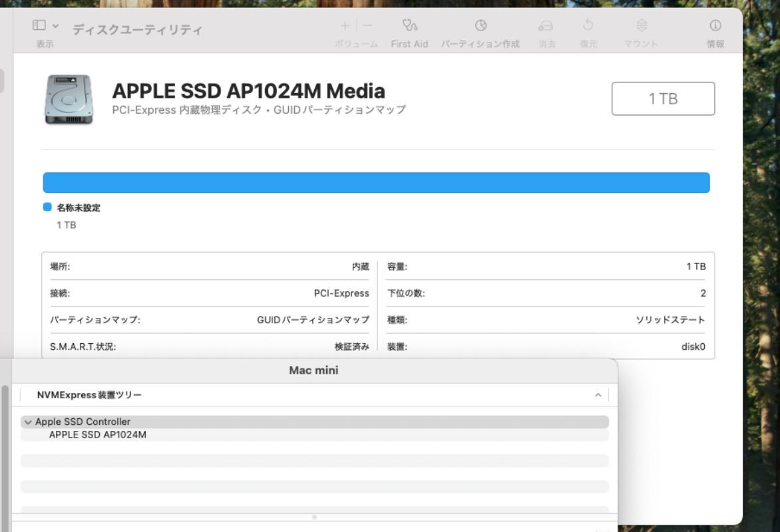
Task: Select the APPLE SSD AP1024M Media title
Action: click(249, 91)
